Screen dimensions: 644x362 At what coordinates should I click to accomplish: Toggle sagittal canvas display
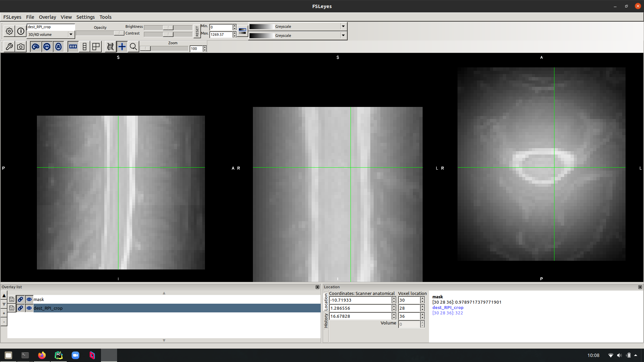click(36, 47)
